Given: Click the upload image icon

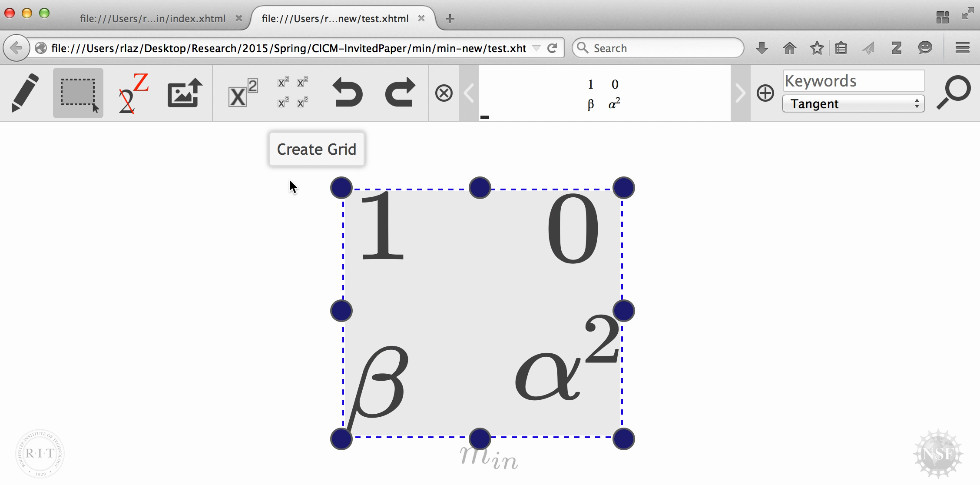Looking at the screenshot, I should pos(185,93).
